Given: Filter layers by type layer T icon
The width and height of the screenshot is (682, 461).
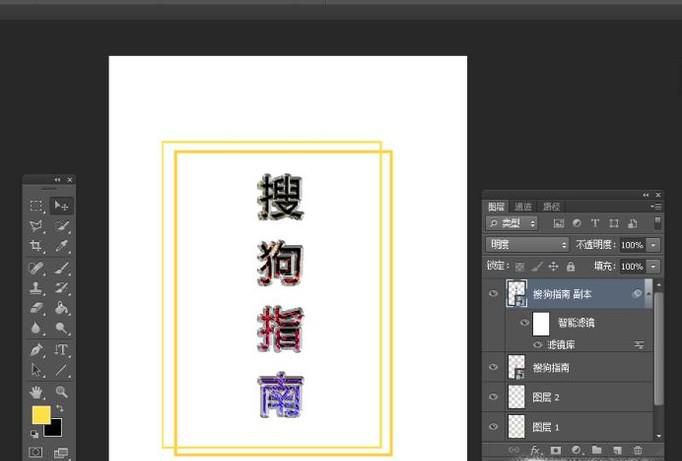Looking at the screenshot, I should click(x=595, y=224).
